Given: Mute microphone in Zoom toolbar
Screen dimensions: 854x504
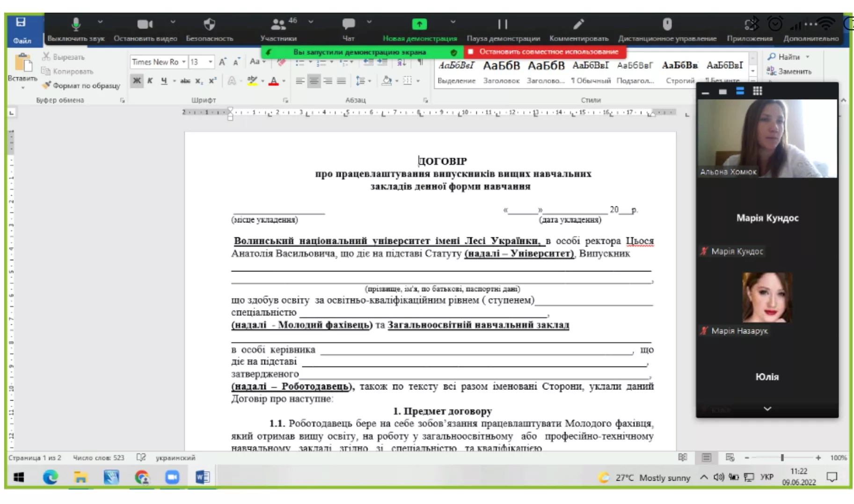Looking at the screenshot, I should (x=76, y=24).
